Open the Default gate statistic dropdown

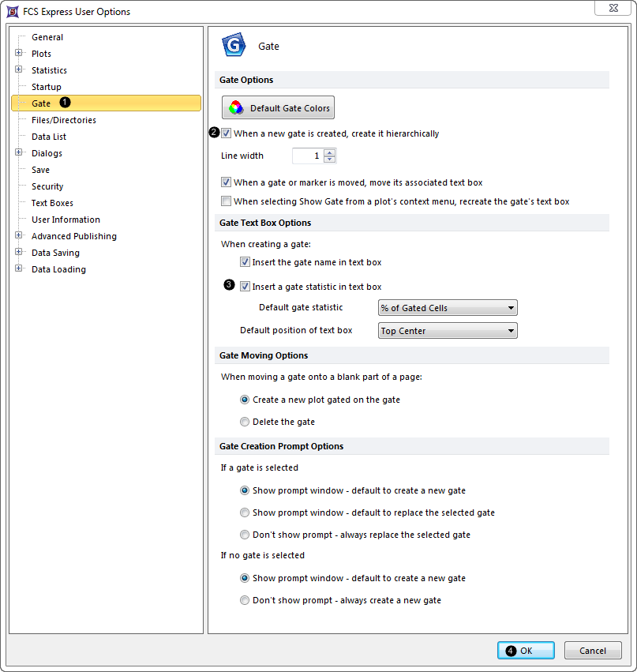pos(448,308)
